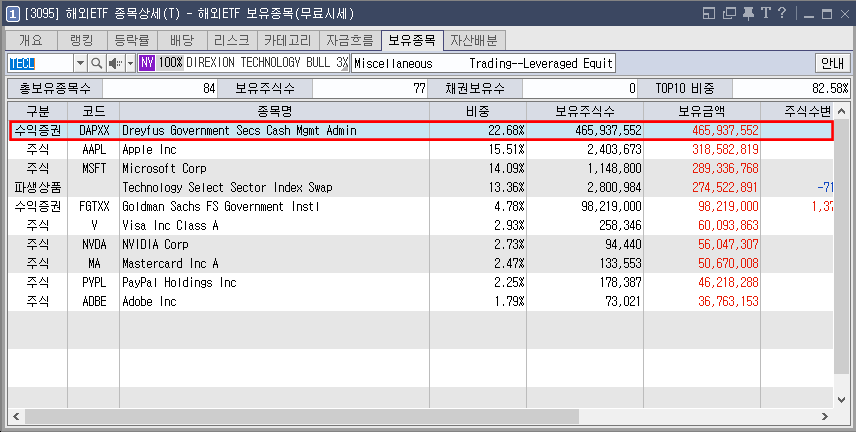856x432 pixels.
Task: Click the 안내 button
Action: pyautogui.click(x=833, y=63)
